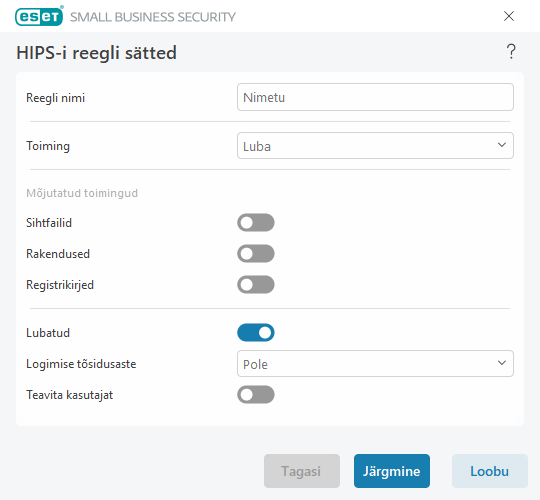Click the Reegli nimi text field

point(375,97)
